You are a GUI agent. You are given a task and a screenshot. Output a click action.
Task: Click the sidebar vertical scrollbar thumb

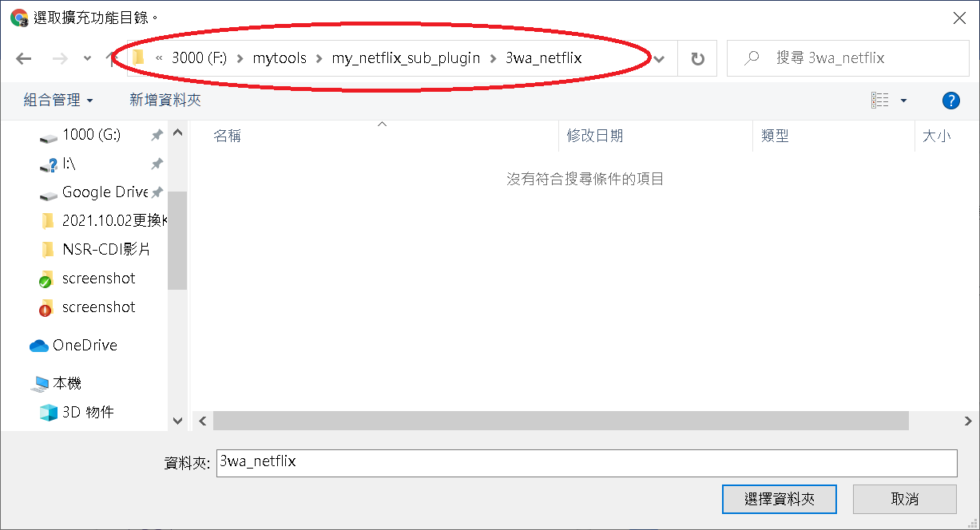pos(177,240)
